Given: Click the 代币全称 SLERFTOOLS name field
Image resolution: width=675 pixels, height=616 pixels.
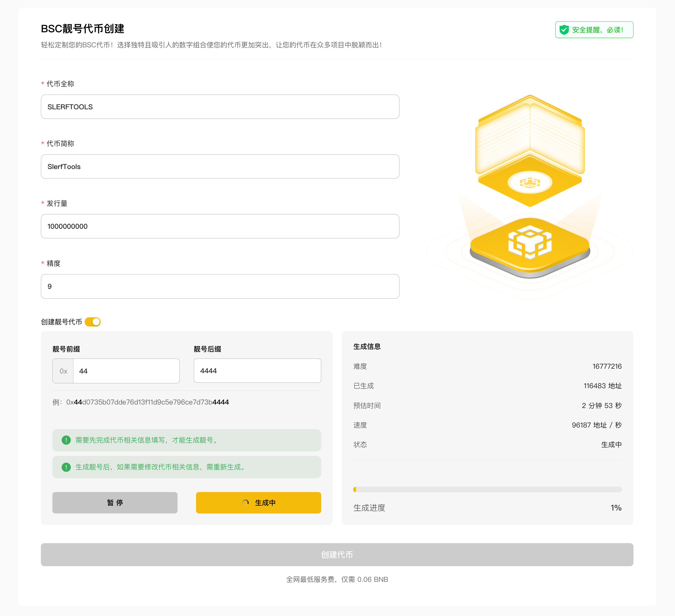Looking at the screenshot, I should click(x=220, y=107).
